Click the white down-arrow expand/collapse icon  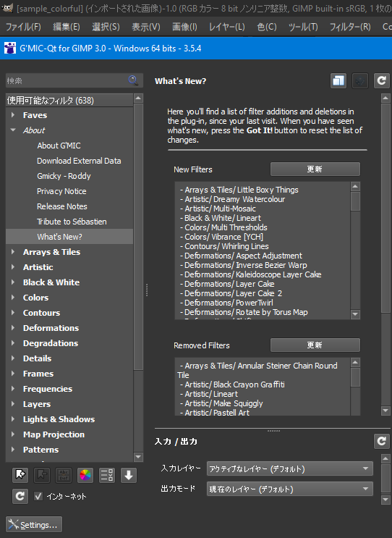[x=129, y=475]
